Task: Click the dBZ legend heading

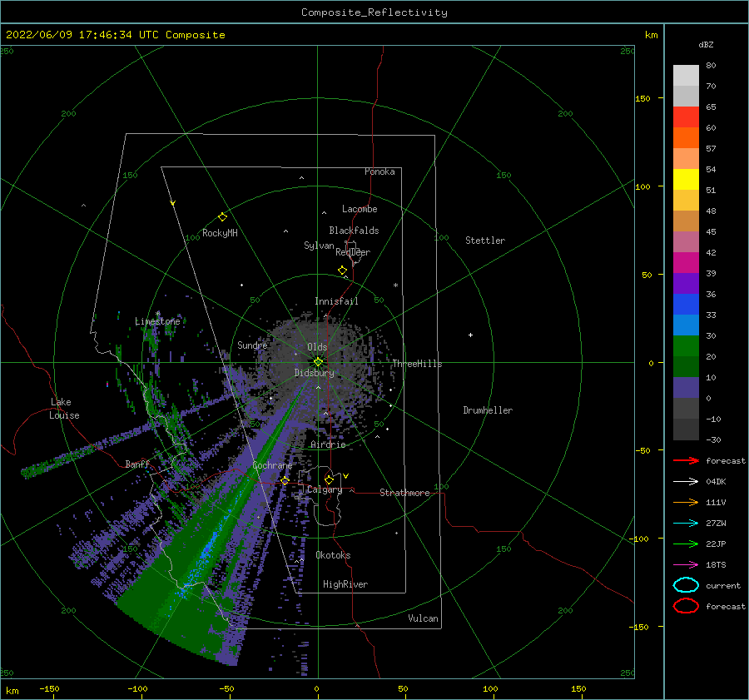Action: pyautogui.click(x=706, y=44)
